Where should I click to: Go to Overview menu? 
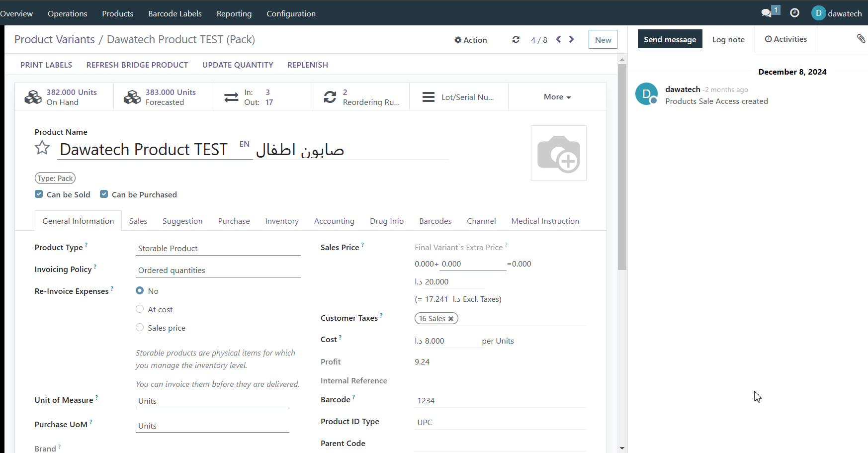click(16, 13)
